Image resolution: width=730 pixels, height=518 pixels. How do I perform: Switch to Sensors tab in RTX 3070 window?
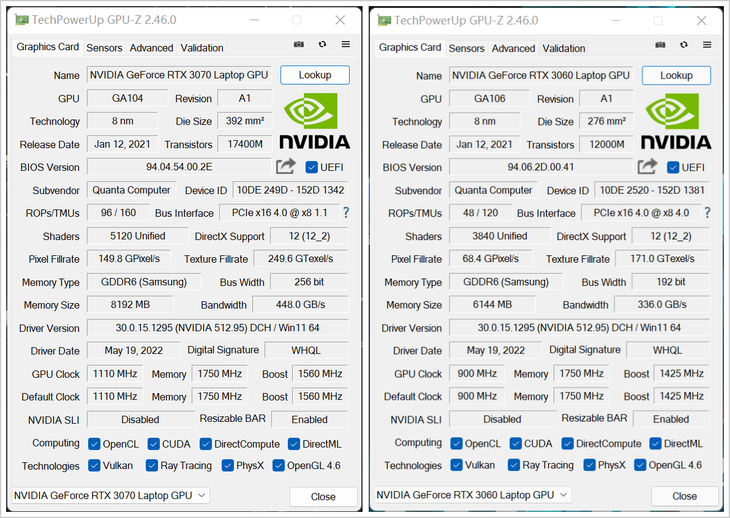[104, 48]
